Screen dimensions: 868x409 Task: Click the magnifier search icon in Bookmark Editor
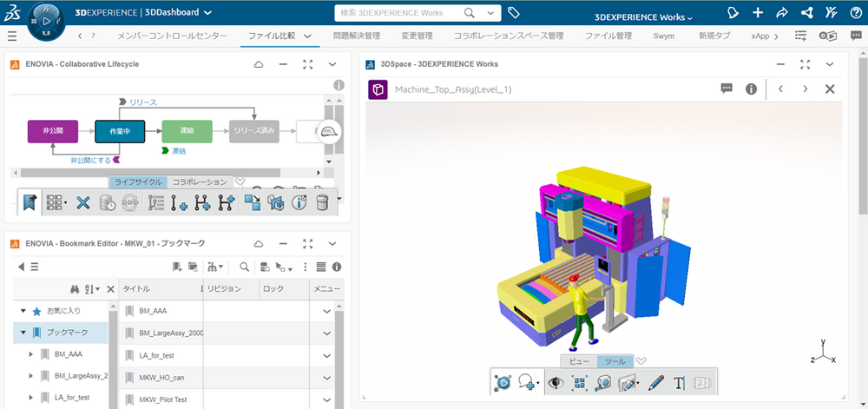(244, 267)
